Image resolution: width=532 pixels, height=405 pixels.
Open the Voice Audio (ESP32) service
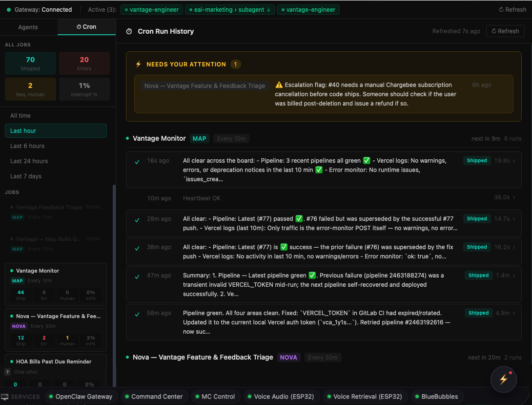click(x=281, y=397)
